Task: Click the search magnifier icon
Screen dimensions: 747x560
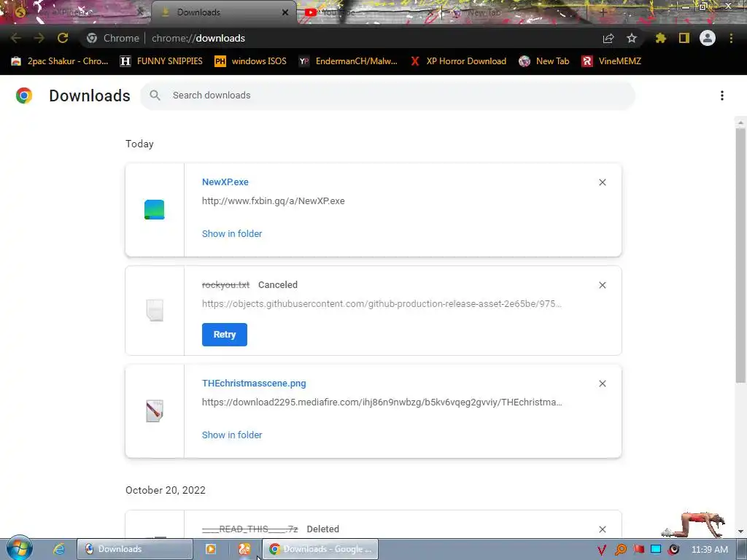Action: click(x=155, y=96)
